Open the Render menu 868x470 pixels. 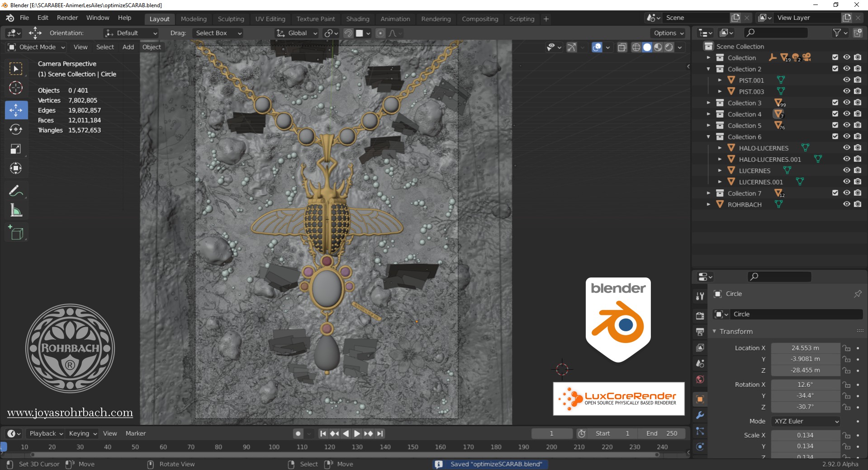pyautogui.click(x=67, y=18)
